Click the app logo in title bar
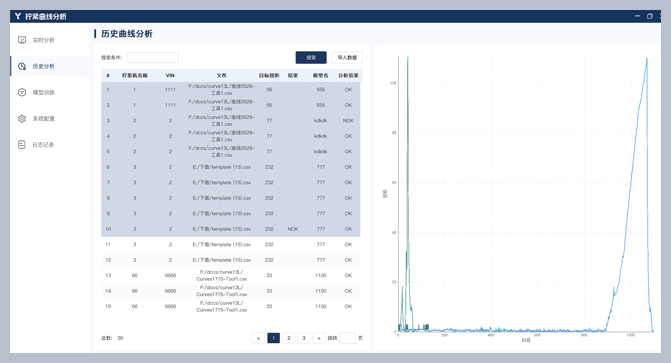 pos(18,16)
